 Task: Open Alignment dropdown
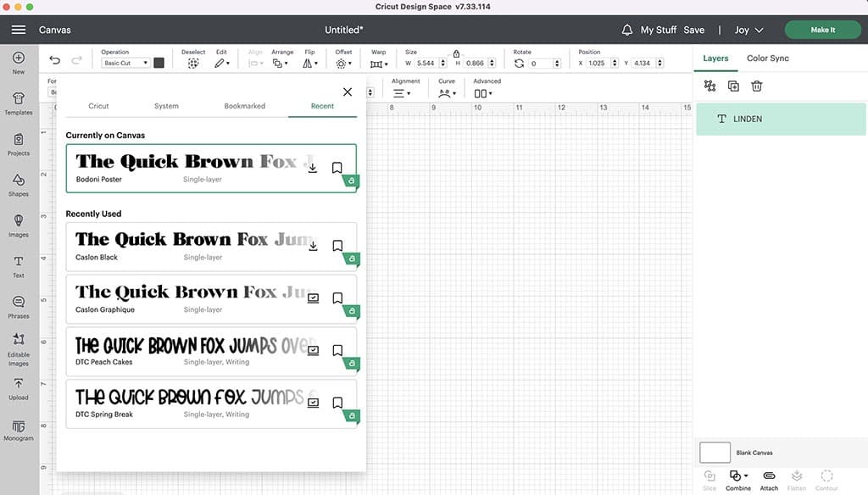tap(401, 93)
